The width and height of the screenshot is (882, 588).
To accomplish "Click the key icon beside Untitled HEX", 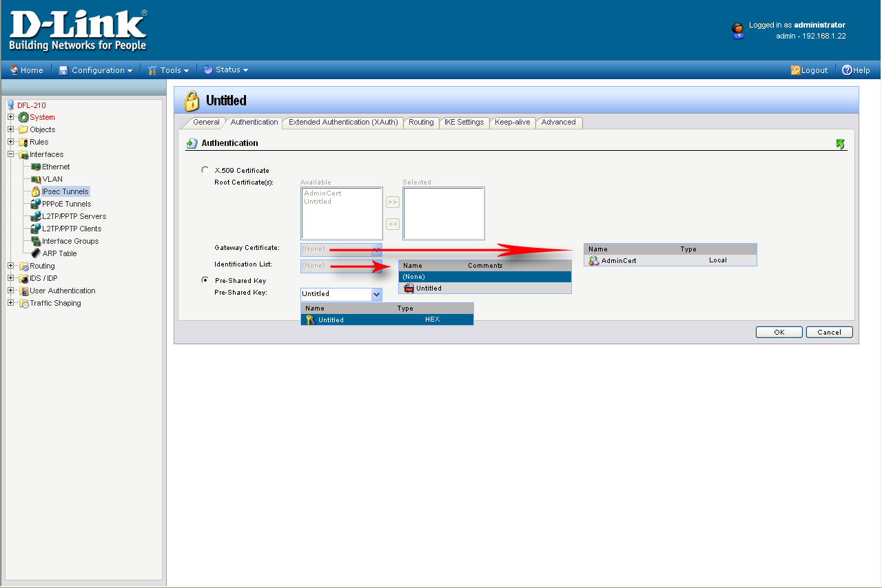I will pos(311,319).
